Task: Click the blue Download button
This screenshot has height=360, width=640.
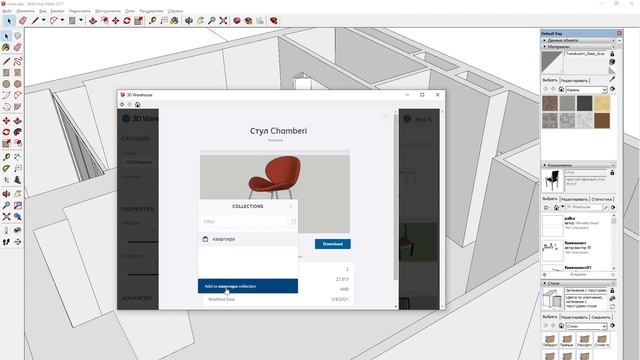Action: [333, 244]
